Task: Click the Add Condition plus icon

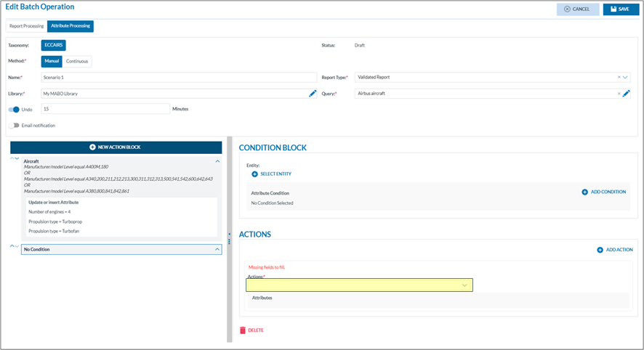Action: point(584,192)
